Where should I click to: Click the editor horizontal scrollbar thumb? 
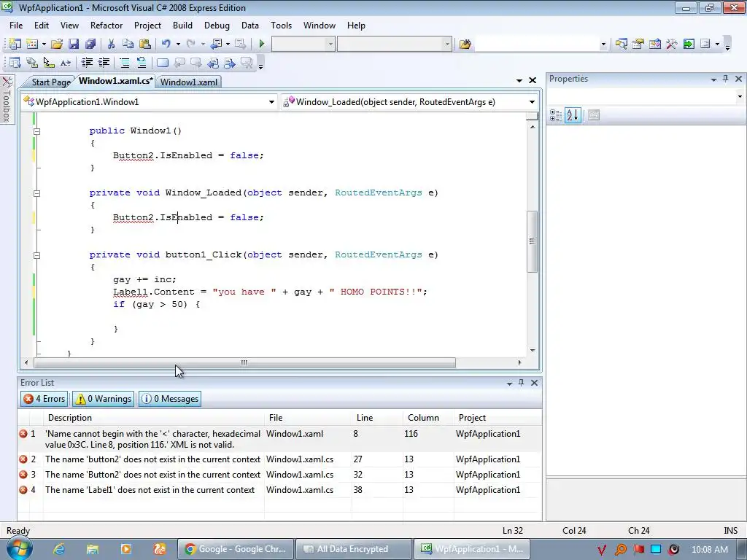(x=244, y=363)
